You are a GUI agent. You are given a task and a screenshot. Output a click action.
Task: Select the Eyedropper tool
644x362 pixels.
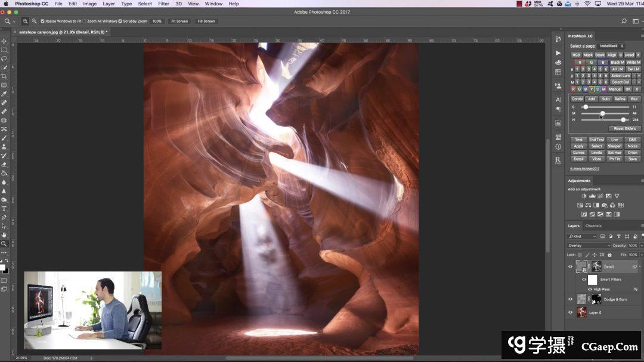point(4,94)
